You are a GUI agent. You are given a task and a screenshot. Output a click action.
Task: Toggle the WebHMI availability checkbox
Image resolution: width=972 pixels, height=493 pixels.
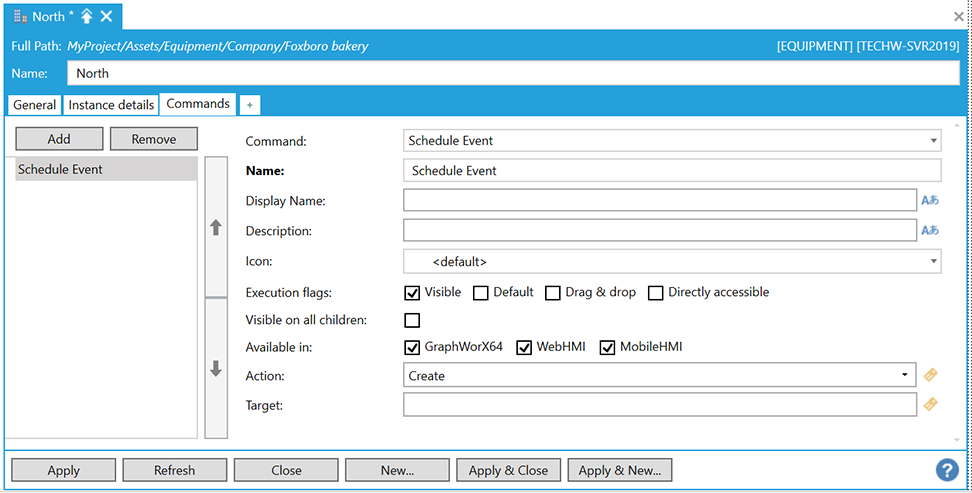coord(524,348)
